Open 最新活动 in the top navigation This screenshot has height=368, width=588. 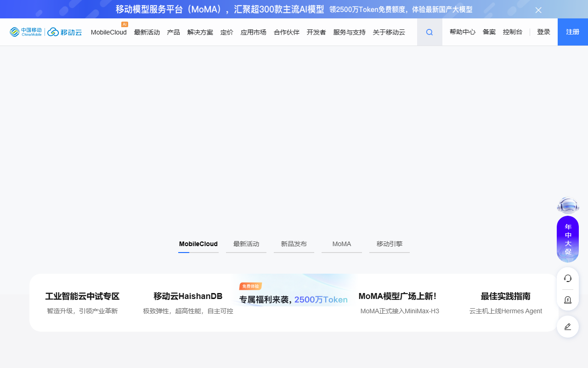coord(147,32)
